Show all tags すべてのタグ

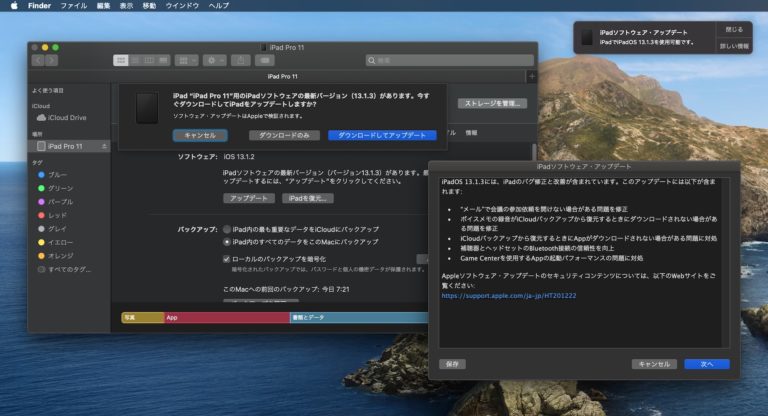coord(64,269)
